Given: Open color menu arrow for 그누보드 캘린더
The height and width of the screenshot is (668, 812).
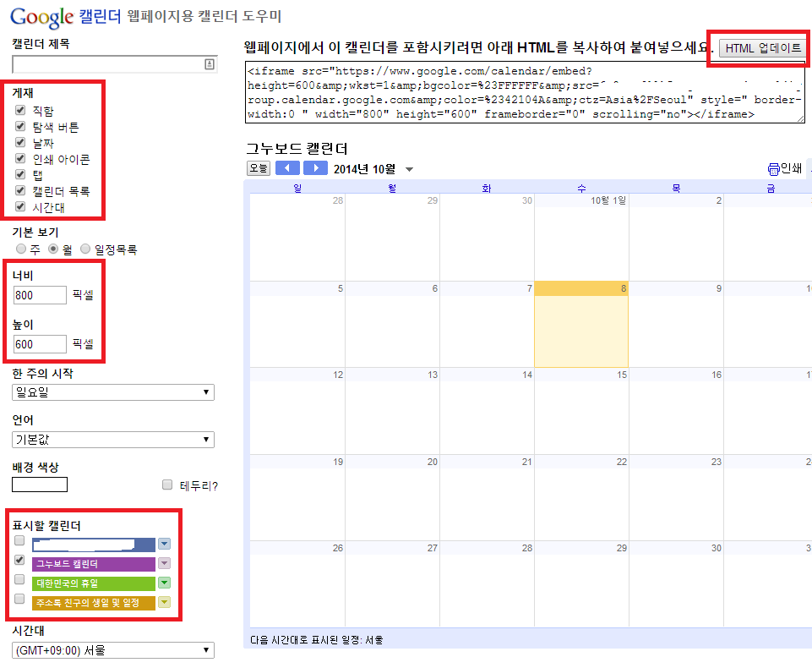Looking at the screenshot, I should click(x=165, y=563).
